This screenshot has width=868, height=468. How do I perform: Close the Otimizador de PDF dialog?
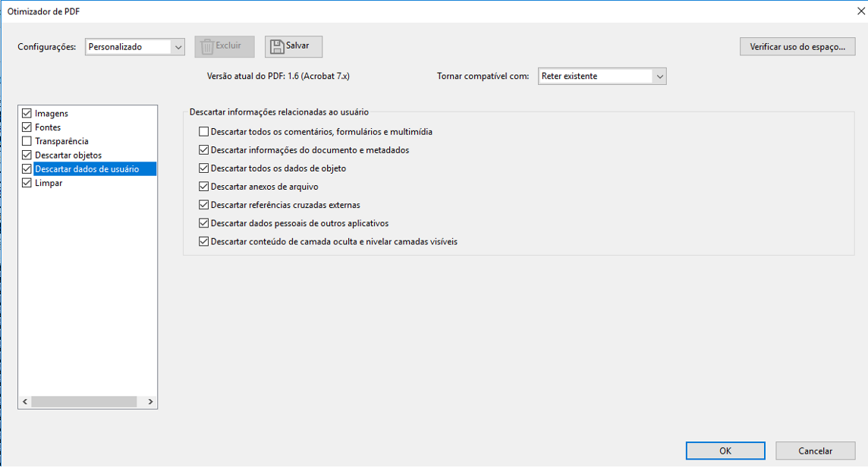tap(860, 11)
